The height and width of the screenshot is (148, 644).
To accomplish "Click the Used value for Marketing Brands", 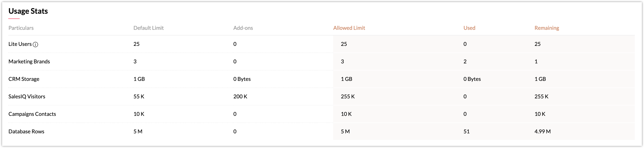I will point(465,61).
